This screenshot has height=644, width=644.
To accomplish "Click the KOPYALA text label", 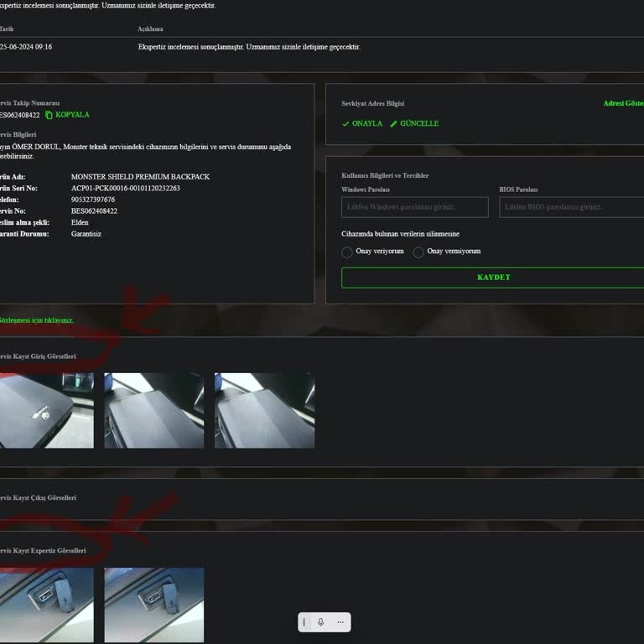I will tap(72, 115).
